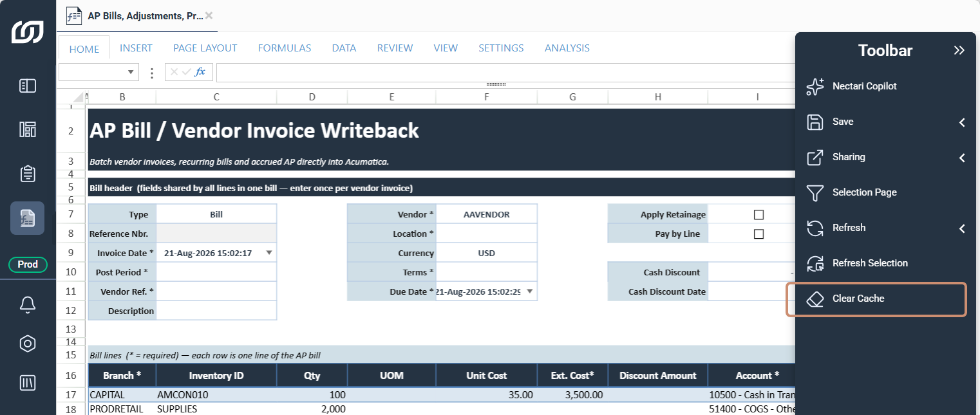Open the Invoice Date picker dropdown
This screenshot has width=980, height=415.
(269, 253)
